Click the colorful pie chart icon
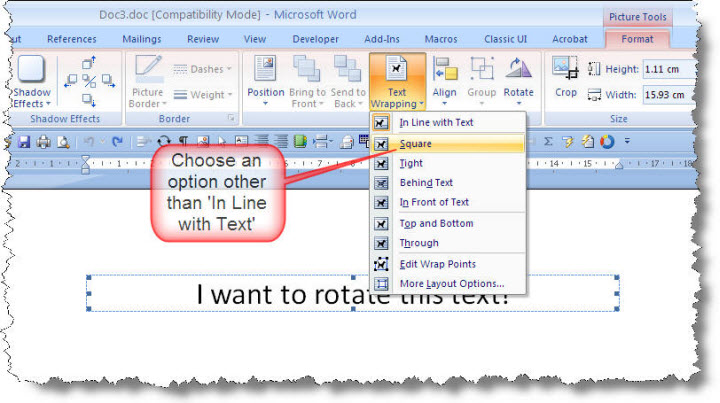This screenshot has height=403, width=720. [x=607, y=141]
